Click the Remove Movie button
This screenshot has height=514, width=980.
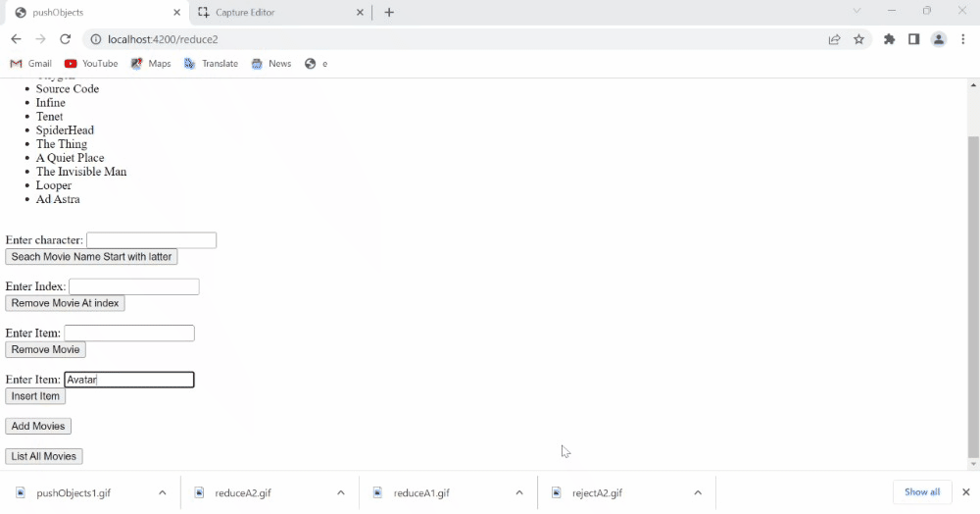pos(46,349)
